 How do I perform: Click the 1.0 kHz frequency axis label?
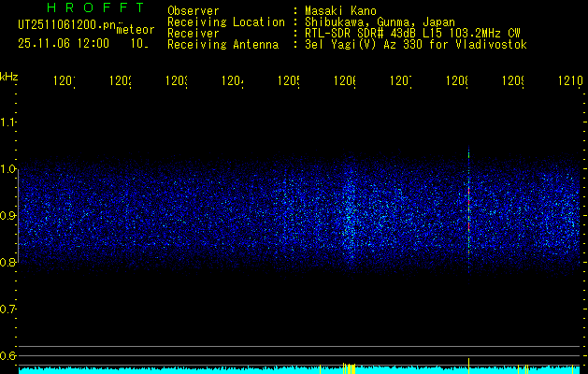coord(8,169)
